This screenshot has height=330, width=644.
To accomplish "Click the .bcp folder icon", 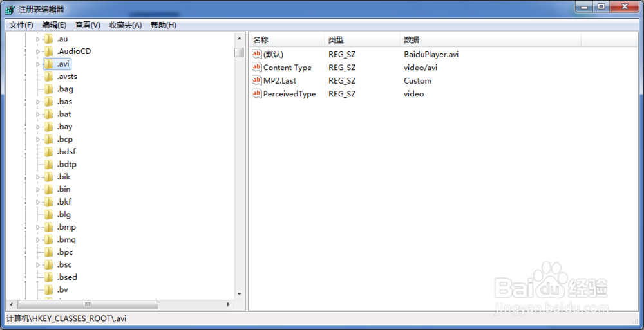I will click(x=49, y=139).
